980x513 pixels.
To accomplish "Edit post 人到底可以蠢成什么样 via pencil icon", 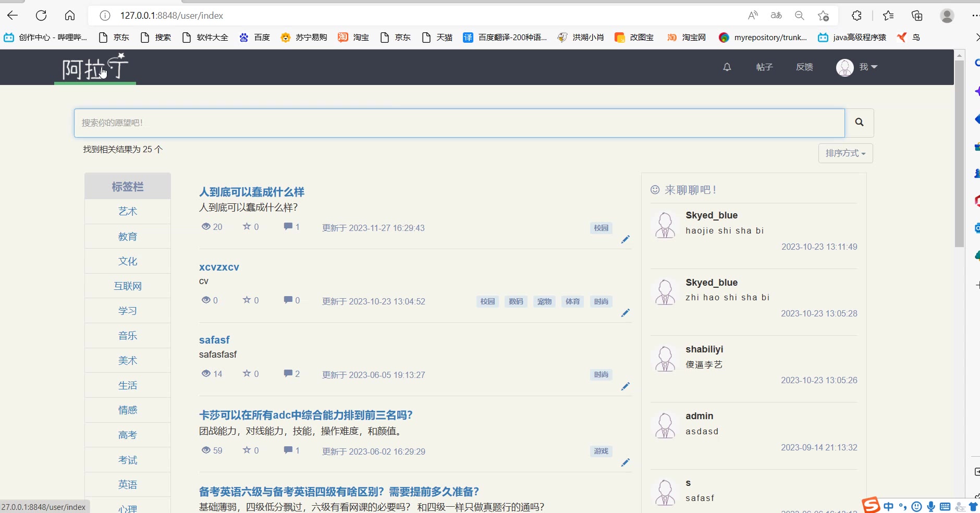I will click(626, 239).
